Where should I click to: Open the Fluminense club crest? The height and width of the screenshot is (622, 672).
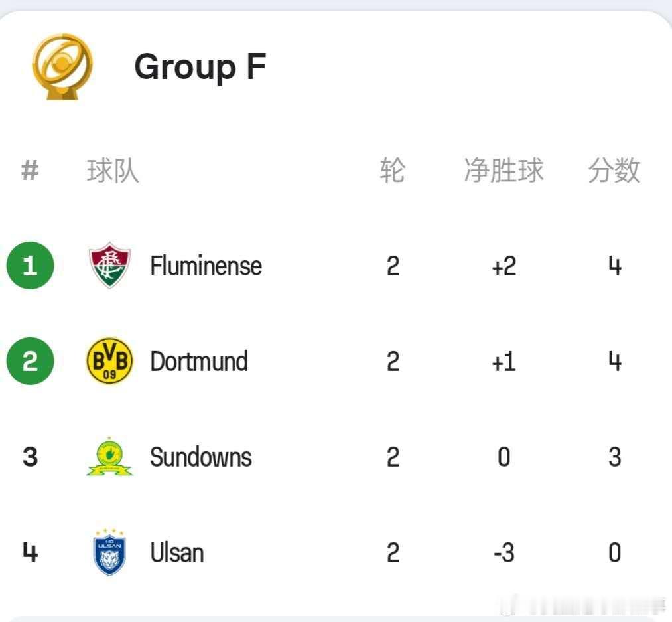[x=109, y=265]
